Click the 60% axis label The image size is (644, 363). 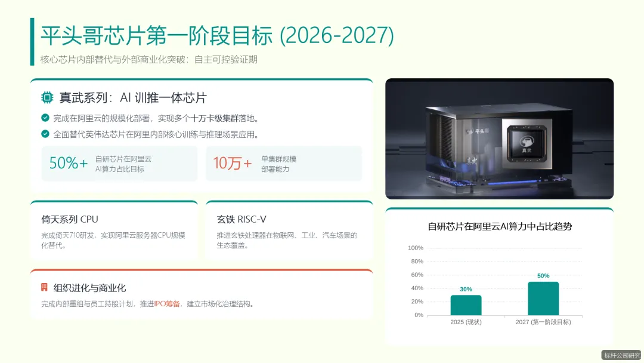pos(417,275)
